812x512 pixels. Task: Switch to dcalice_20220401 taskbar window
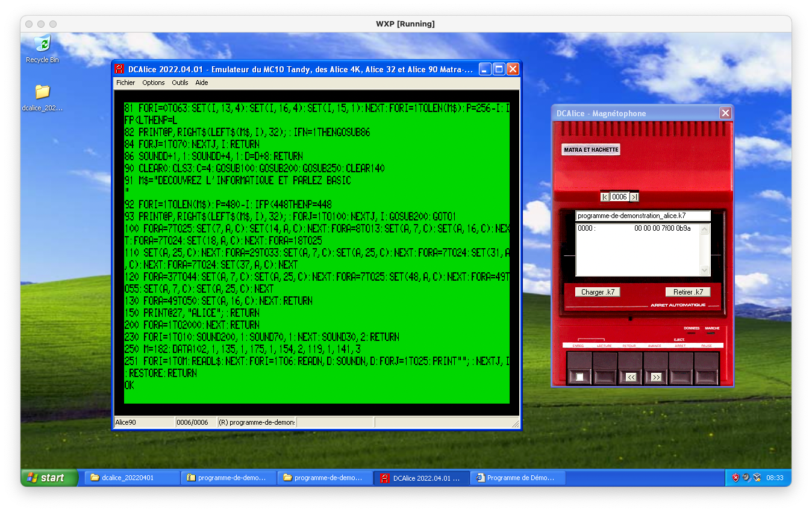(132, 478)
